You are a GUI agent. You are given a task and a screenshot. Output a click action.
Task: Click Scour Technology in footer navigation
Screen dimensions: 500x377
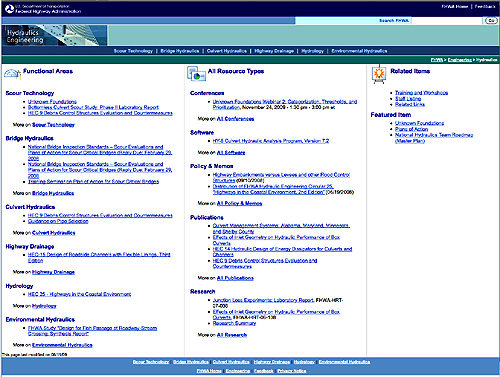click(151, 362)
